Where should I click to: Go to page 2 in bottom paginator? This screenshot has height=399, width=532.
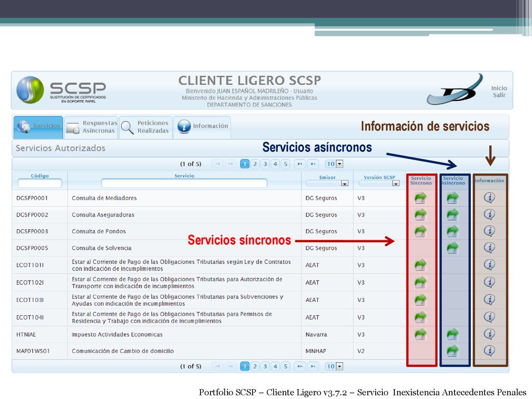255,366
